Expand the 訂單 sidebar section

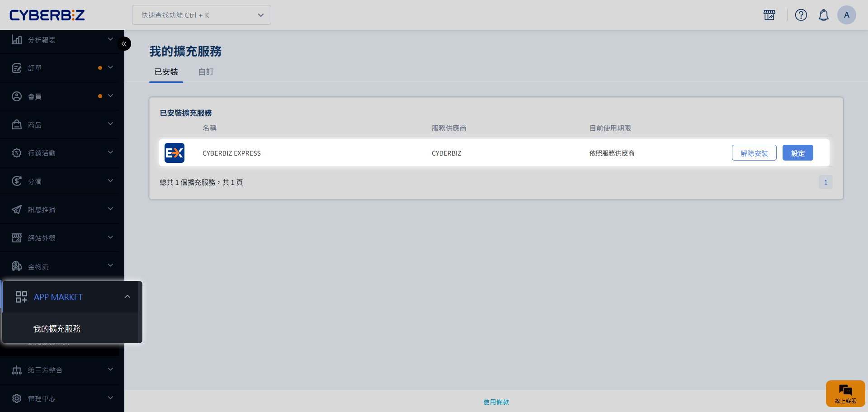[x=62, y=68]
